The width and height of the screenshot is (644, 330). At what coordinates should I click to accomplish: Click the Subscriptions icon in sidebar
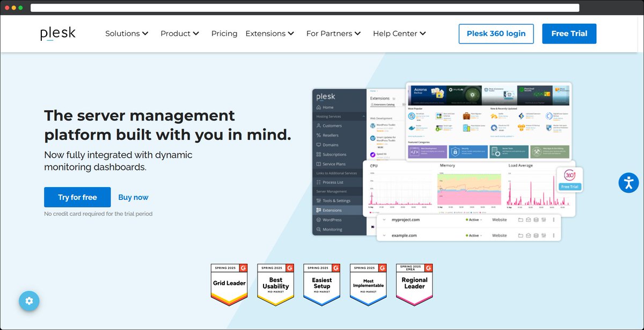pyautogui.click(x=319, y=155)
